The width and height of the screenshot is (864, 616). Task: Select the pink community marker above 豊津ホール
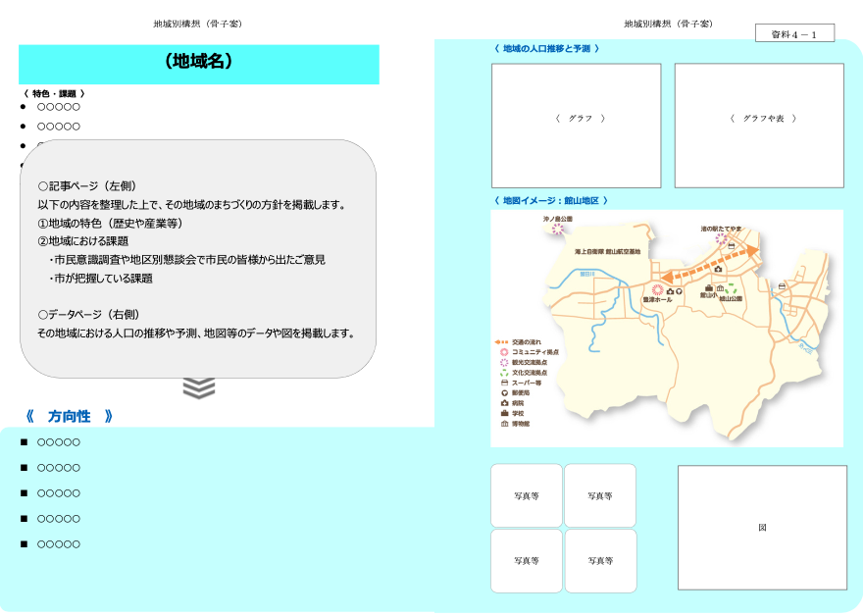657,289
